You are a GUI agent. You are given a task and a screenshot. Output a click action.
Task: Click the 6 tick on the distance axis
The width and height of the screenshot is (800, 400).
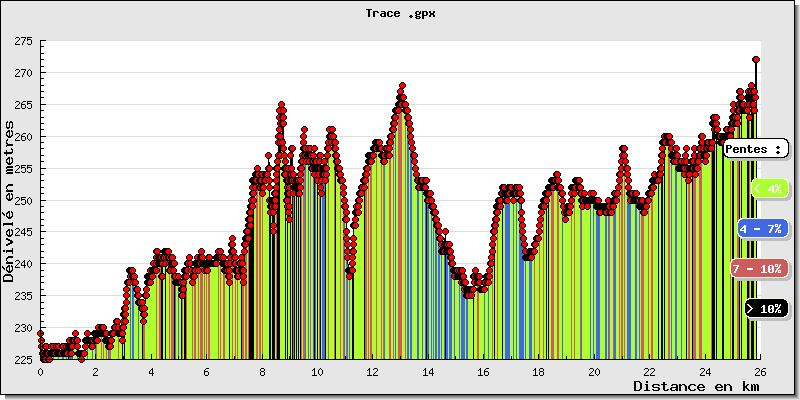point(206,371)
